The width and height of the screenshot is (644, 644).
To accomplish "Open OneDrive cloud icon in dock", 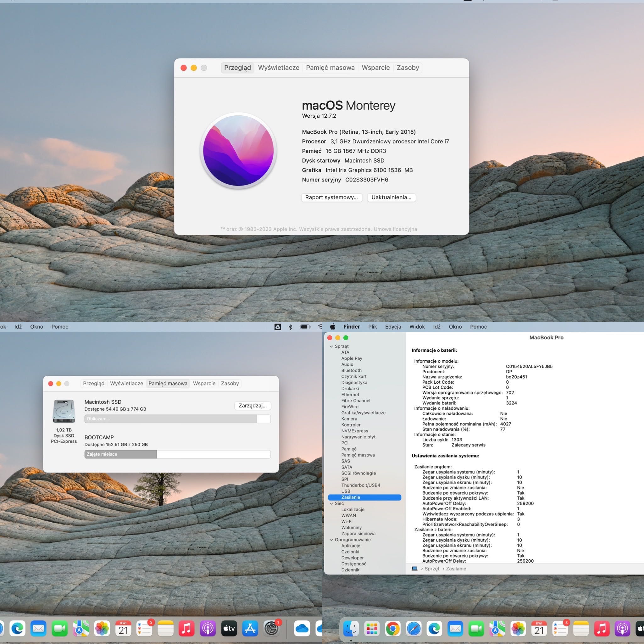I will coord(302,629).
